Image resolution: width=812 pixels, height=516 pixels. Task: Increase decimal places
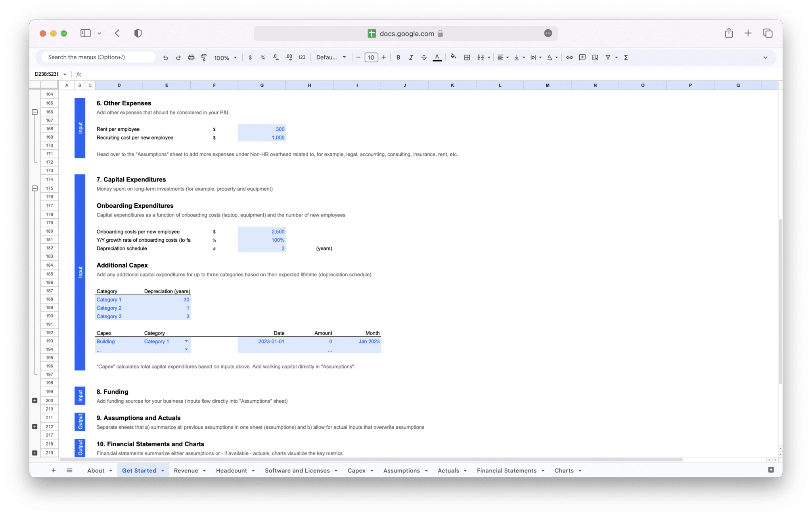(x=289, y=57)
